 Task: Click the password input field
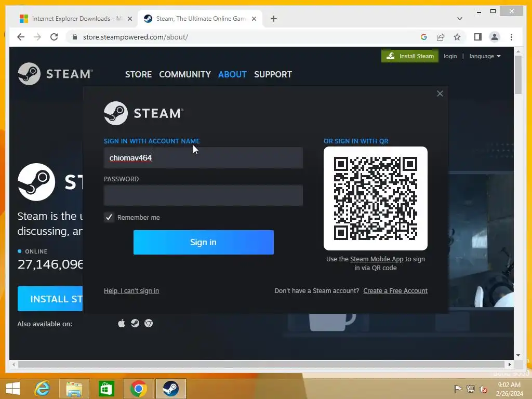point(203,195)
